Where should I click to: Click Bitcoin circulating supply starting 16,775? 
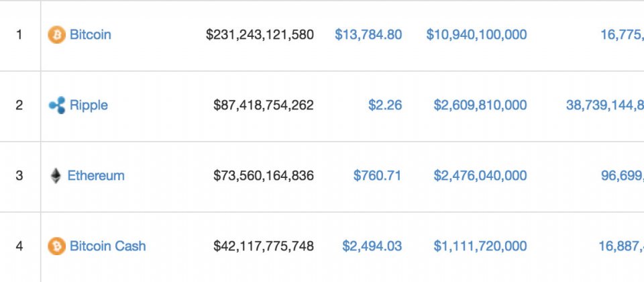pos(623,34)
